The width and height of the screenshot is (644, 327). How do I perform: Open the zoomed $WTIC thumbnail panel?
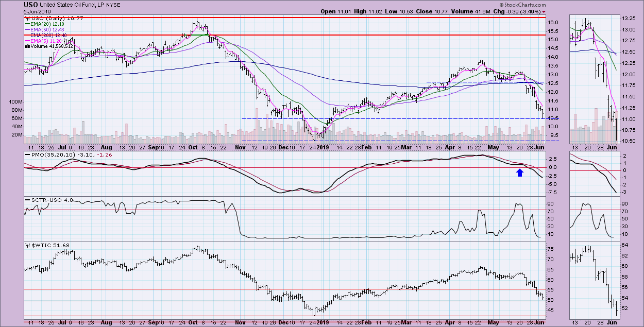coord(594,280)
